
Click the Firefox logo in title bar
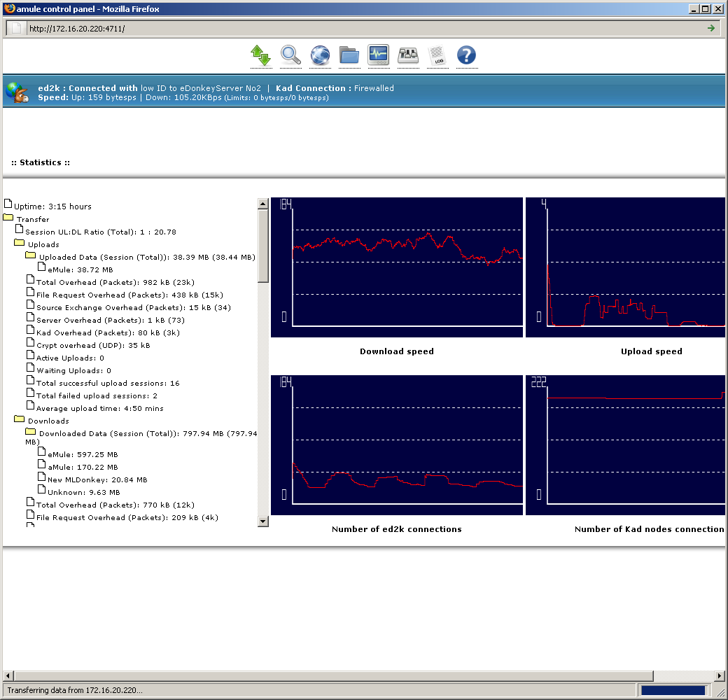click(x=9, y=8)
